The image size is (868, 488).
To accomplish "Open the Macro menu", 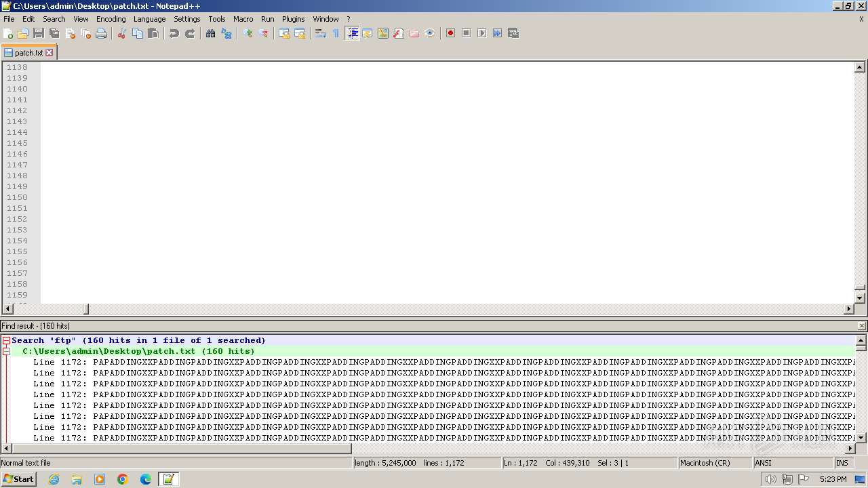I will [x=243, y=19].
